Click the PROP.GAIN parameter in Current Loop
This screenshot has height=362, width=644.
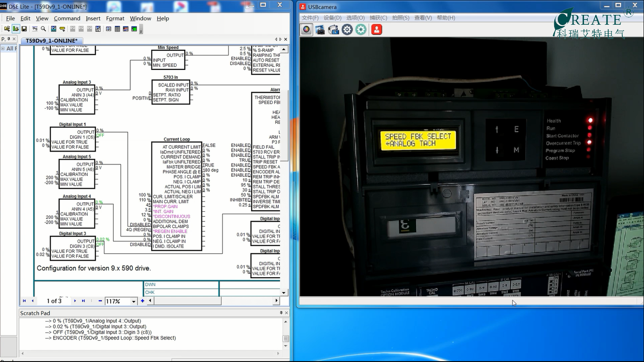166,207
